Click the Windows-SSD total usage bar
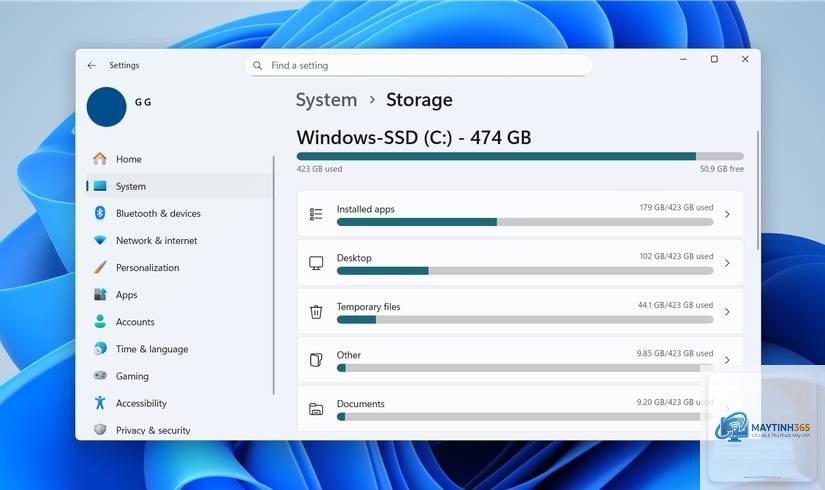This screenshot has height=490, width=825. (520, 156)
